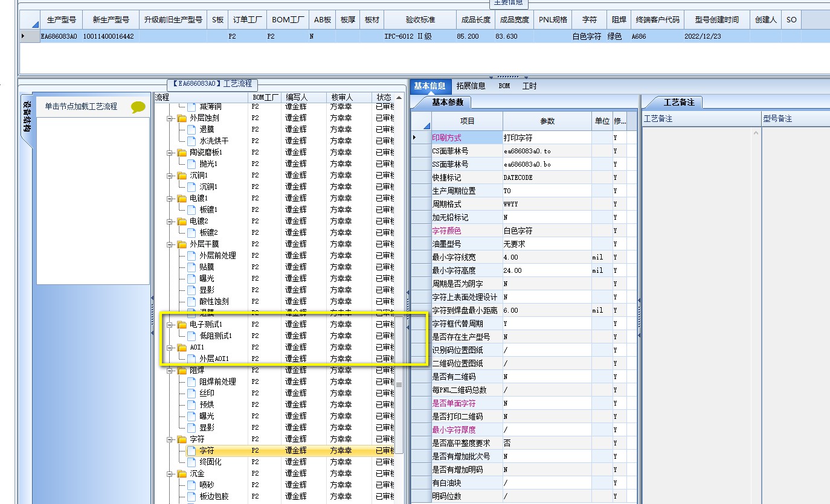The width and height of the screenshot is (830, 504).
Task: Click the yellow speech bubble icon
Action: pos(138,107)
